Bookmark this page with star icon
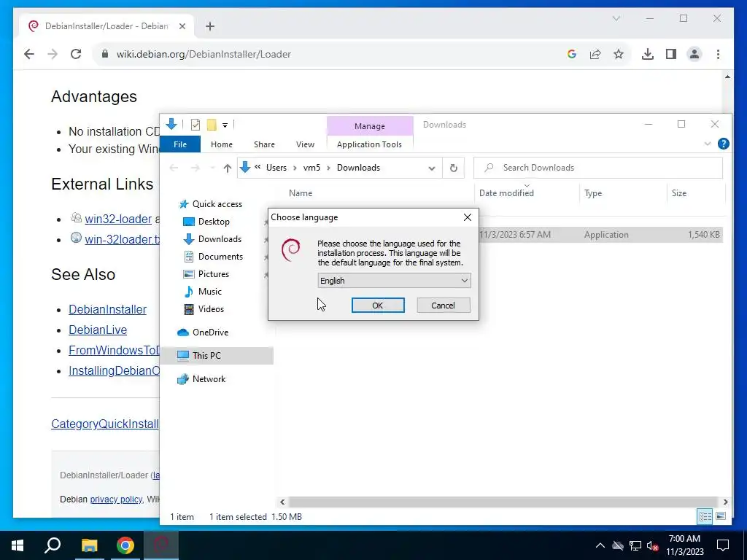The image size is (747, 560). 619,54
